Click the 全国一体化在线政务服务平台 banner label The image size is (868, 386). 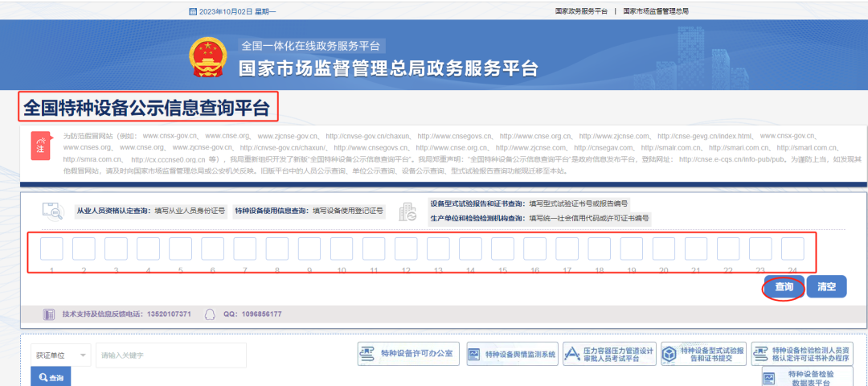click(x=312, y=45)
